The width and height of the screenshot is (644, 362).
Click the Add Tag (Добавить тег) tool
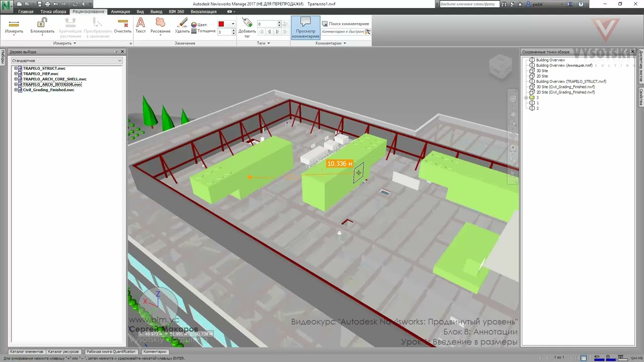(247, 28)
